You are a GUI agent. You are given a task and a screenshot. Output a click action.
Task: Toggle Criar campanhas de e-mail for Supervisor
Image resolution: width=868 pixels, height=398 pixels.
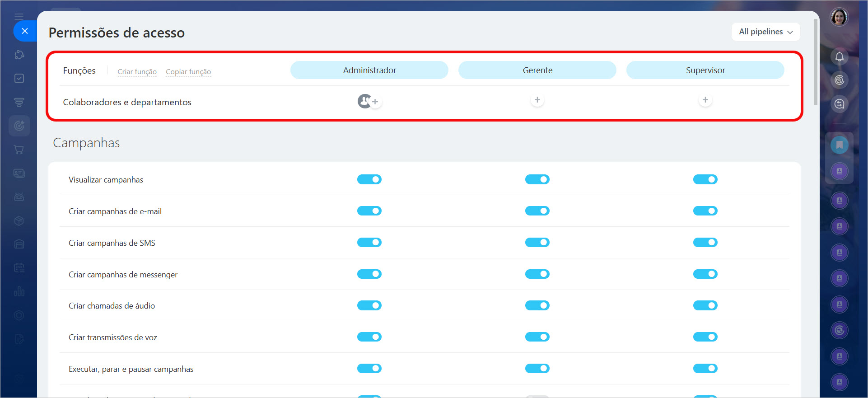tap(705, 211)
